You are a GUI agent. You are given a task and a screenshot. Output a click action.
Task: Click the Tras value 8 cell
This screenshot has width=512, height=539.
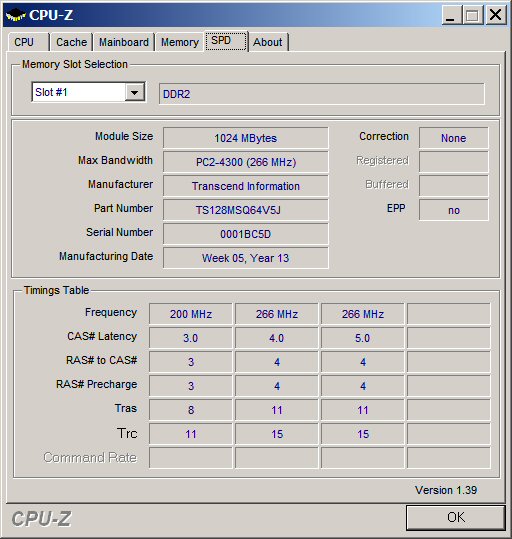191,410
